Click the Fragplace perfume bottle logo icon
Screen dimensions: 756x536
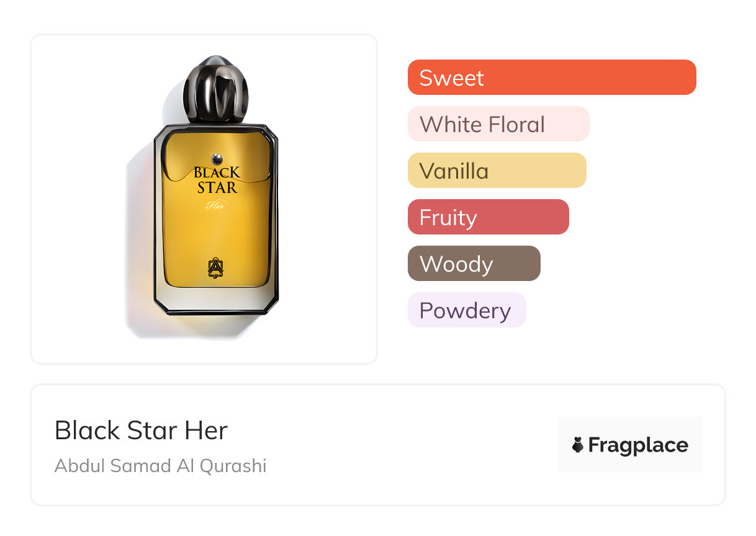pos(578,445)
